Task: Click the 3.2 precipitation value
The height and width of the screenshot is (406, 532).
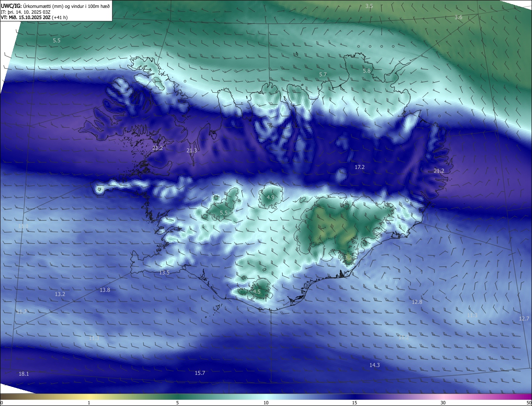Action: pos(348,258)
